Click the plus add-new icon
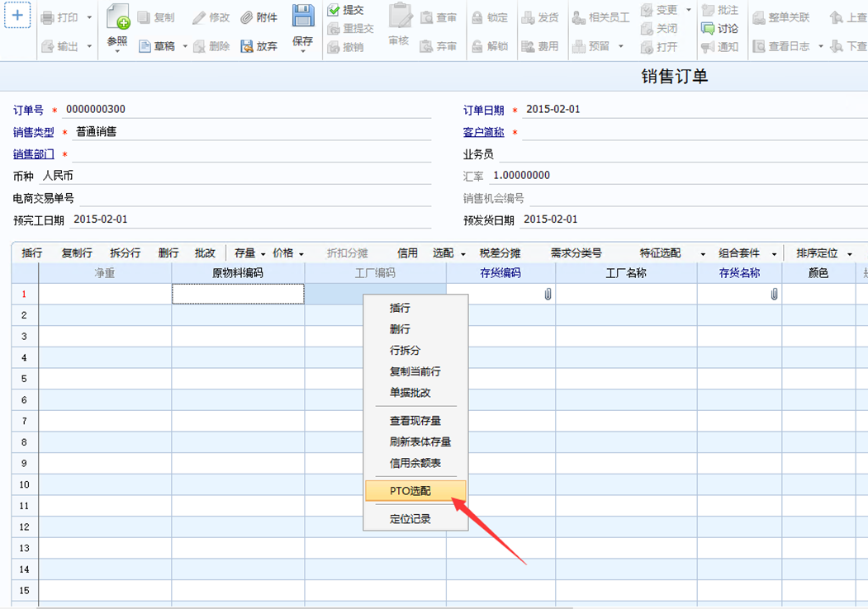 click(17, 15)
